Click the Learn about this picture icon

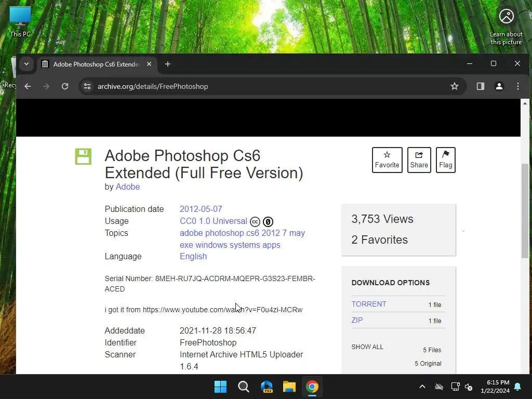point(506,26)
